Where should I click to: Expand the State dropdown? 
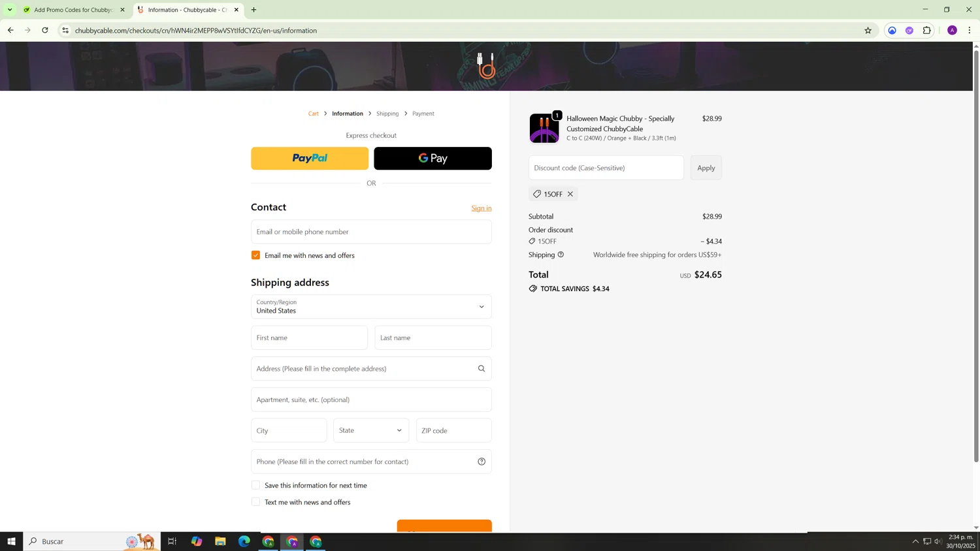pyautogui.click(x=371, y=431)
